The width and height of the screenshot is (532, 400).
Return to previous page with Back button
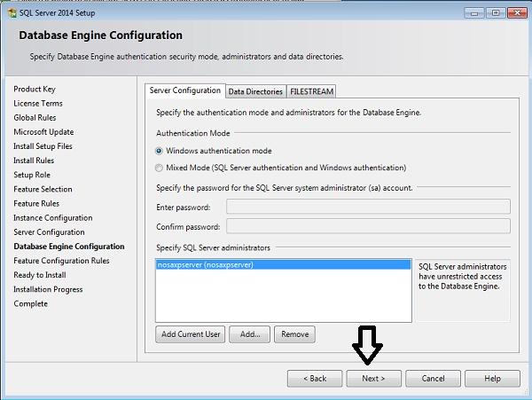(x=315, y=378)
